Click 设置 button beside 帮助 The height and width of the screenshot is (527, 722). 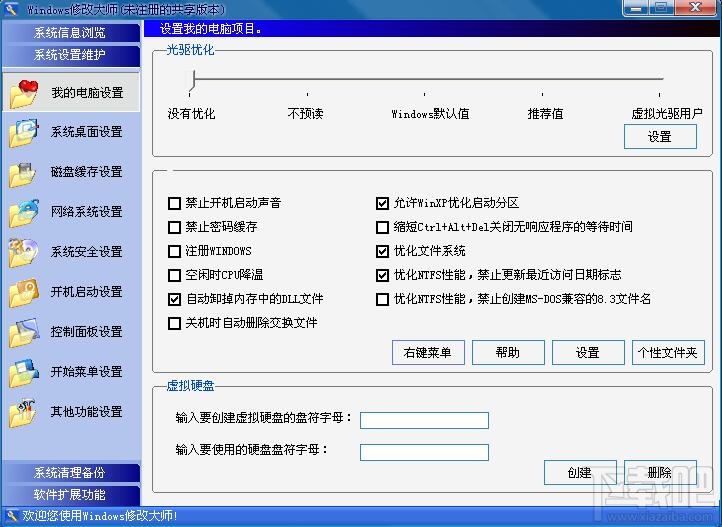pos(588,353)
